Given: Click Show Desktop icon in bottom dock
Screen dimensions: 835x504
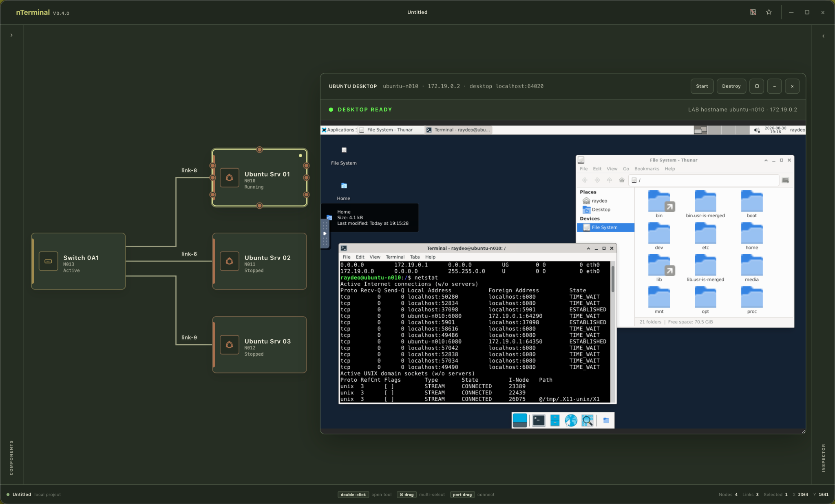Looking at the screenshot, I should [x=520, y=420].
